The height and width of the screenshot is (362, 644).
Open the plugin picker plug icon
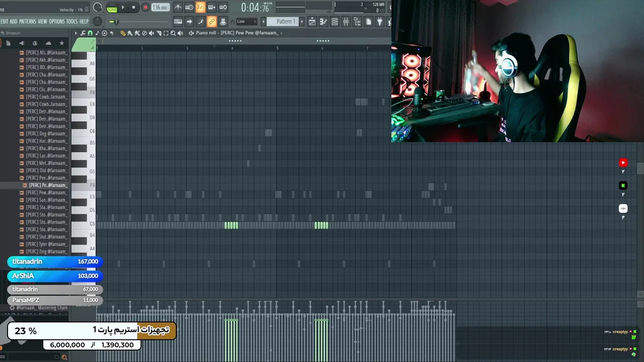(x=380, y=22)
